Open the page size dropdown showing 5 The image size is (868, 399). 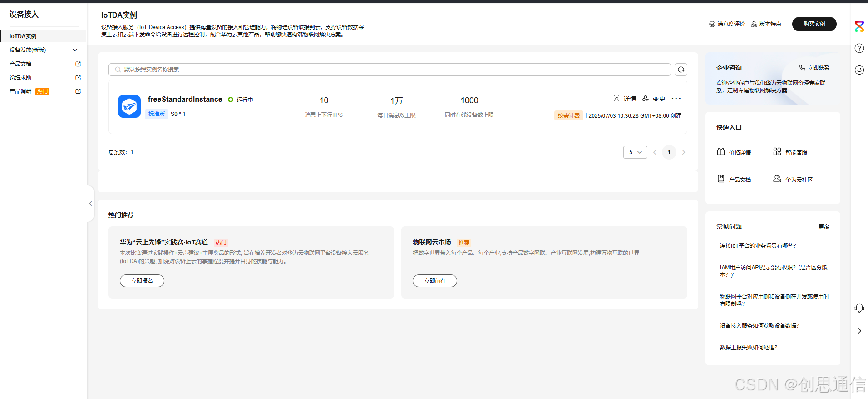(635, 152)
